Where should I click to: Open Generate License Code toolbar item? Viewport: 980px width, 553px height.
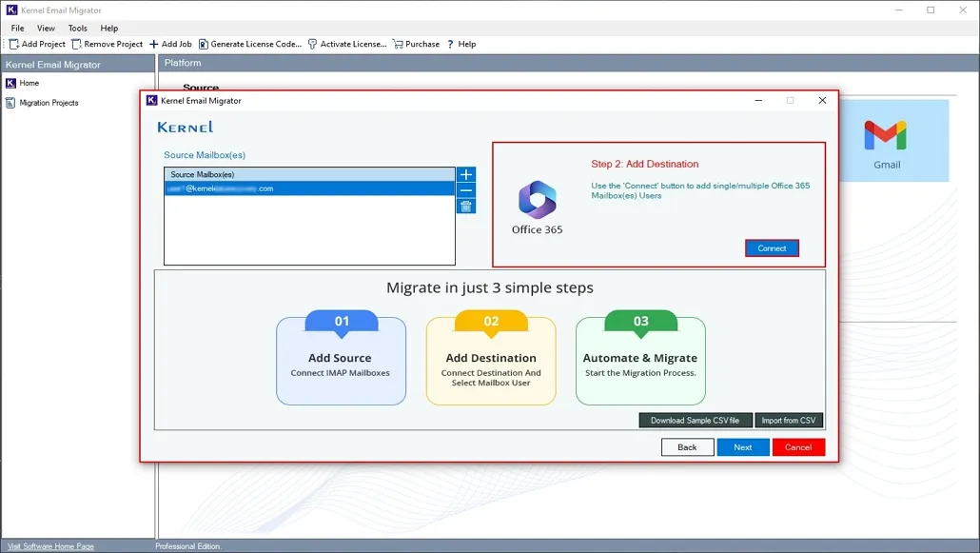click(250, 44)
